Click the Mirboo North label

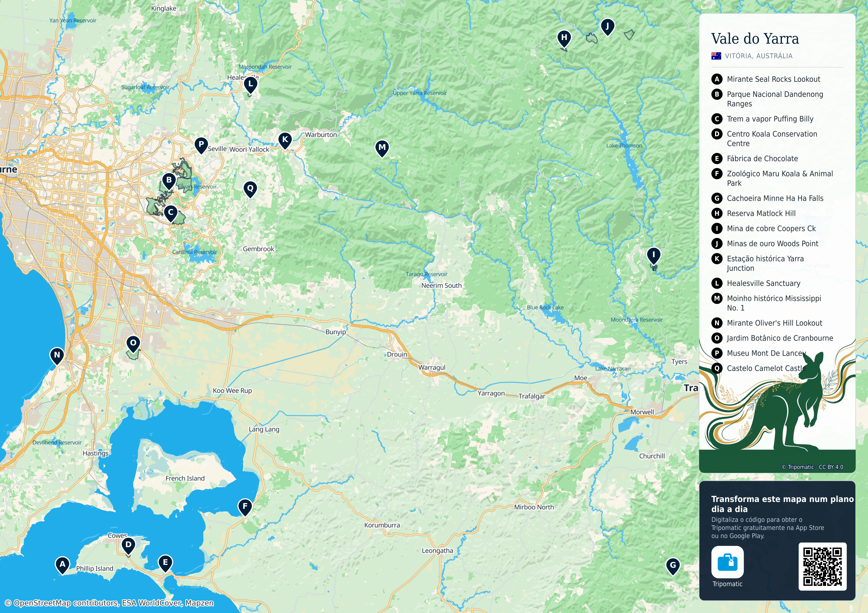coord(534,507)
